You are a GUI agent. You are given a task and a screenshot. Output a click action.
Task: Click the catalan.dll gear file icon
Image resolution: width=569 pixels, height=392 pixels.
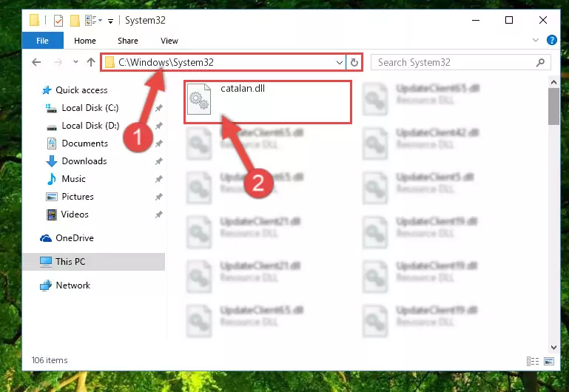[199, 99]
